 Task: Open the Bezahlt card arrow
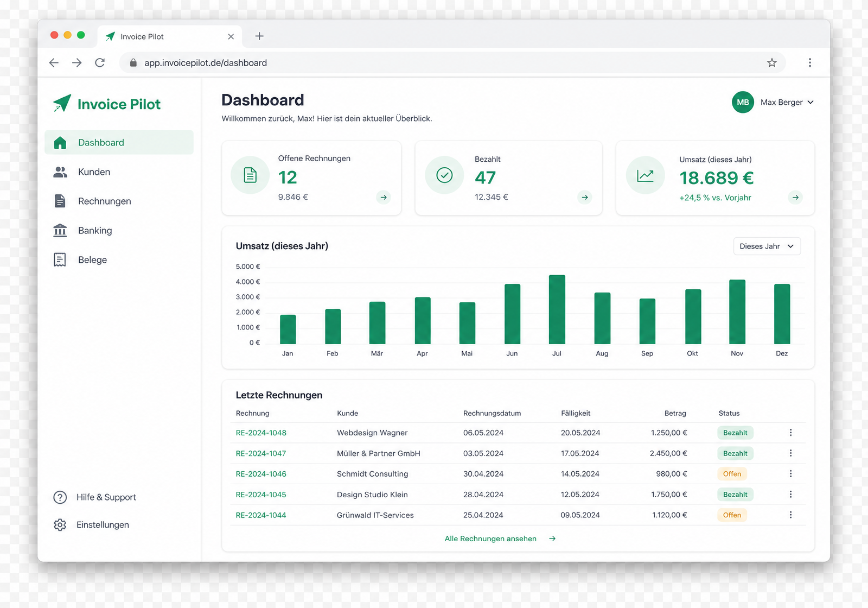(585, 198)
